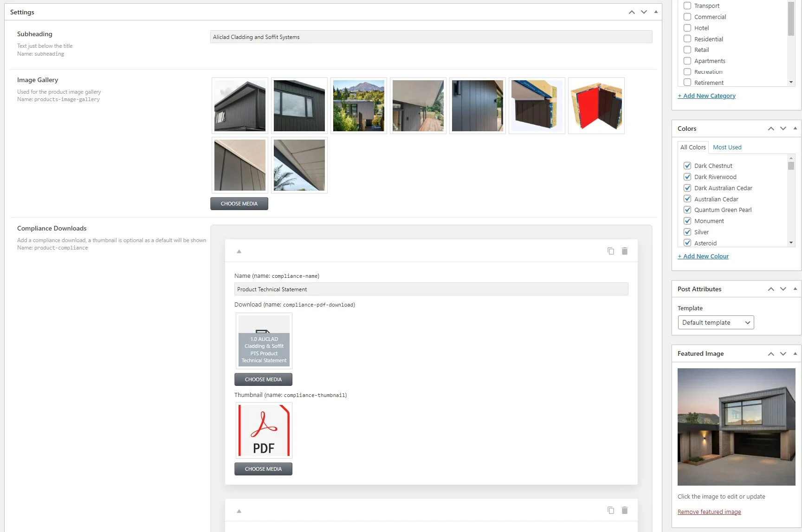Check the Transport category
The image size is (802, 532).
click(x=687, y=6)
